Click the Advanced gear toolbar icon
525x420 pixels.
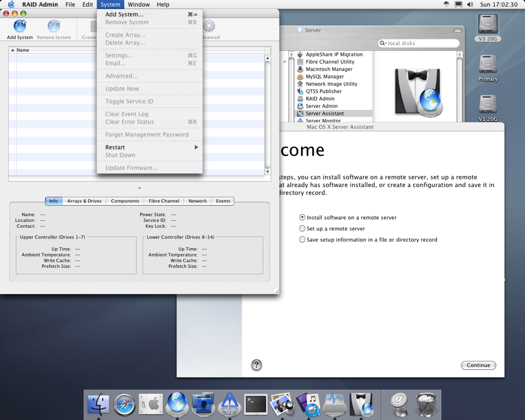point(209,26)
